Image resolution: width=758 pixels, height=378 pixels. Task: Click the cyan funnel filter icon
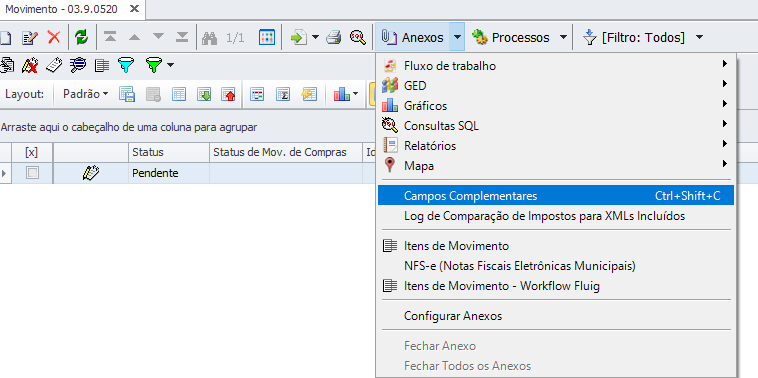[x=126, y=65]
